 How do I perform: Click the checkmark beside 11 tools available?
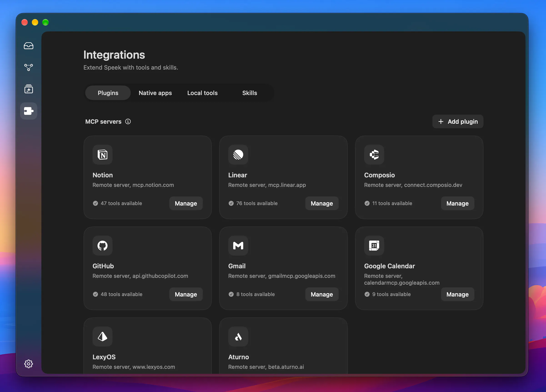click(367, 203)
